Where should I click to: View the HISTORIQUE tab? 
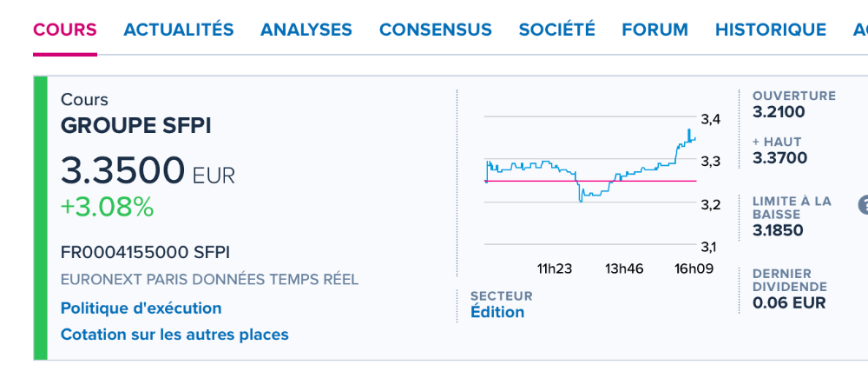click(771, 30)
